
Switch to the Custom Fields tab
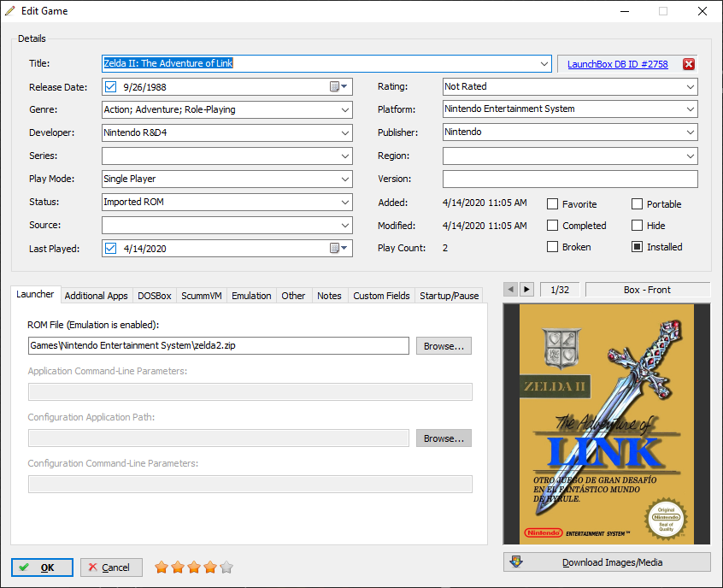pos(381,296)
